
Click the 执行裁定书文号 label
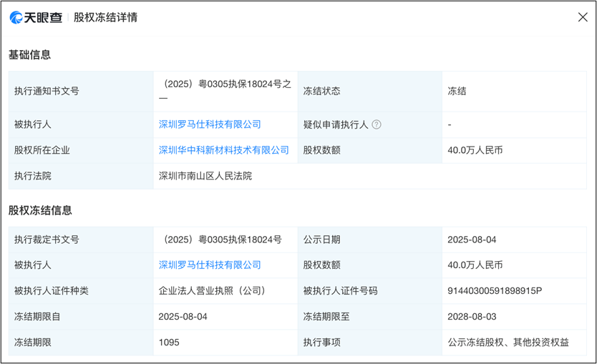tap(47, 240)
